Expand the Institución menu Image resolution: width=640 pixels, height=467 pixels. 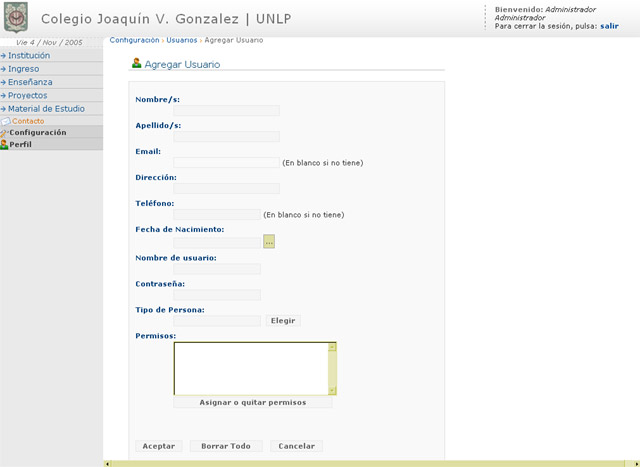pos(28,56)
